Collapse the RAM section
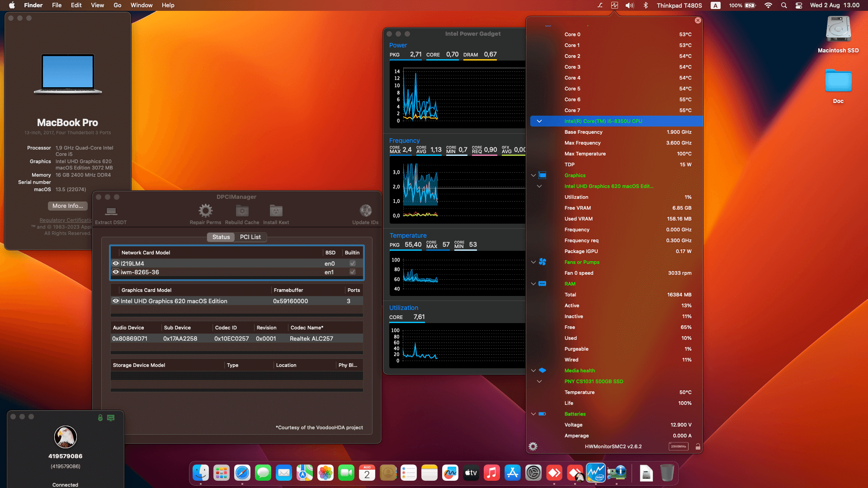Screen dimensions: 868x488 pyautogui.click(x=533, y=284)
